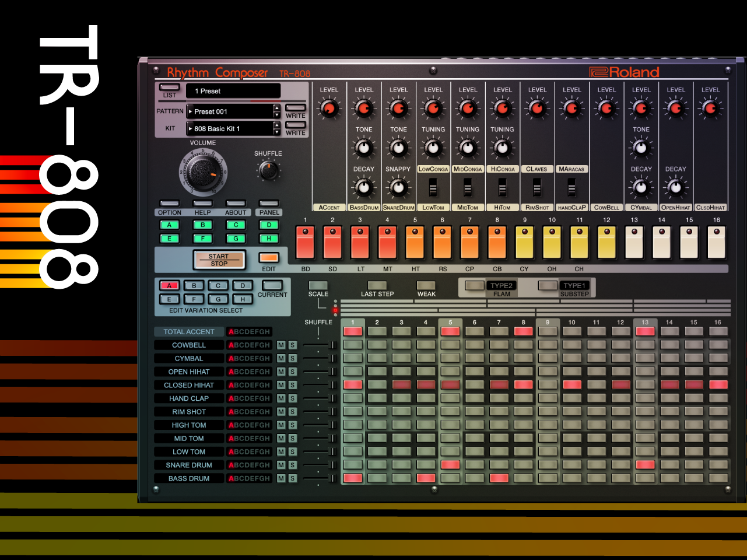Adjust the Bass Drum shuffle slider
Screen dimensions: 747x560
333,478
